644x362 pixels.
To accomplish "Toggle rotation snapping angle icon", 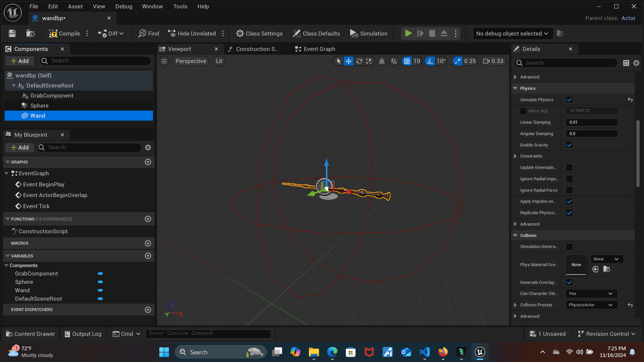I will (430, 61).
